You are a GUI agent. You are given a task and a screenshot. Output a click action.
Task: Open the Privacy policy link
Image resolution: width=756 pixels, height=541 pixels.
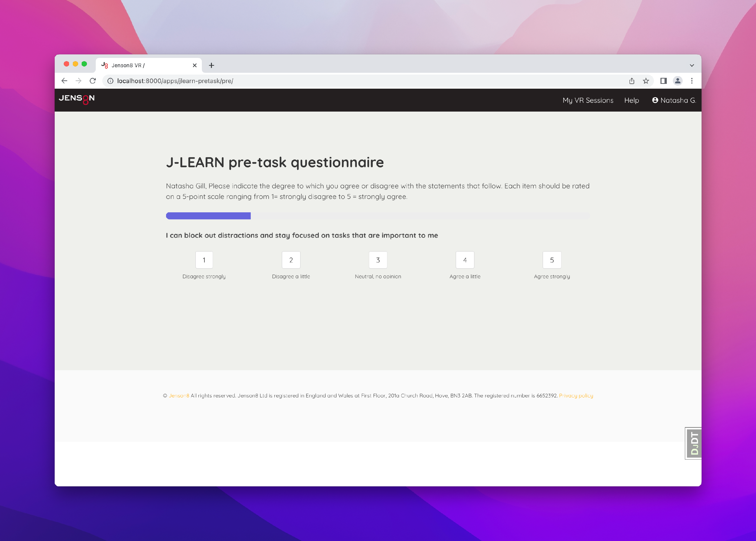(576, 396)
